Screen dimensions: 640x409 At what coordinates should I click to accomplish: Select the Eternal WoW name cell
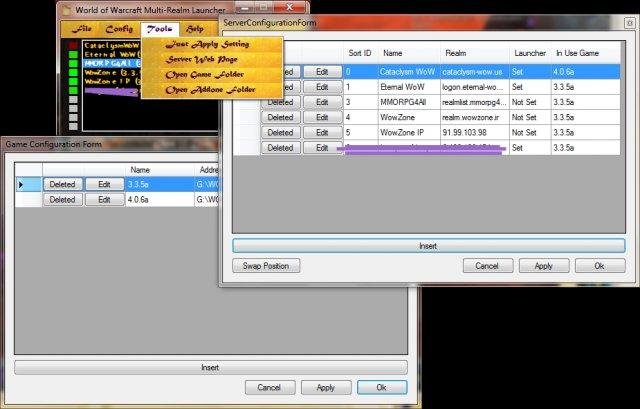[x=409, y=87]
